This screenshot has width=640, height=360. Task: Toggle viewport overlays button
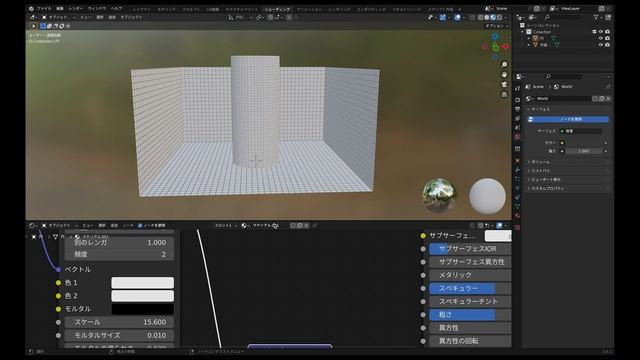458,17
